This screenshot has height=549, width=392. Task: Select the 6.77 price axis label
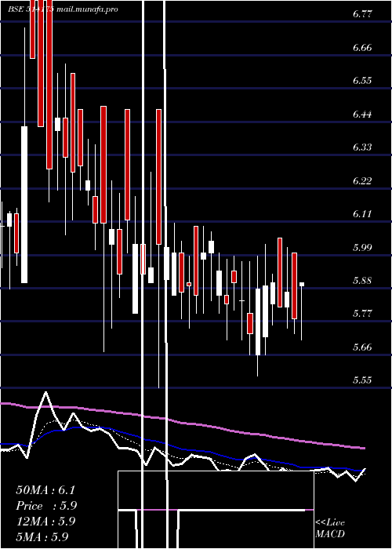coord(362,14)
